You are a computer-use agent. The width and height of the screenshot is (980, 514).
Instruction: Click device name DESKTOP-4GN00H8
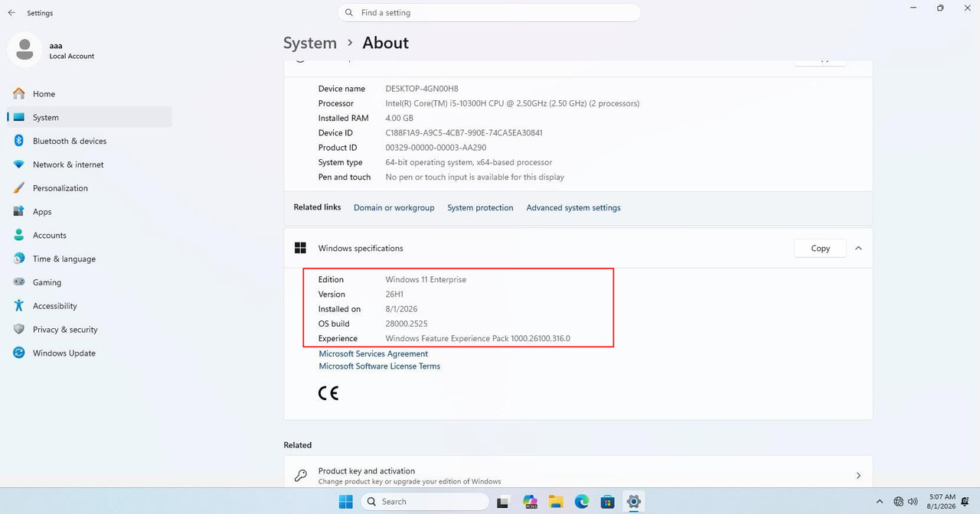point(422,89)
